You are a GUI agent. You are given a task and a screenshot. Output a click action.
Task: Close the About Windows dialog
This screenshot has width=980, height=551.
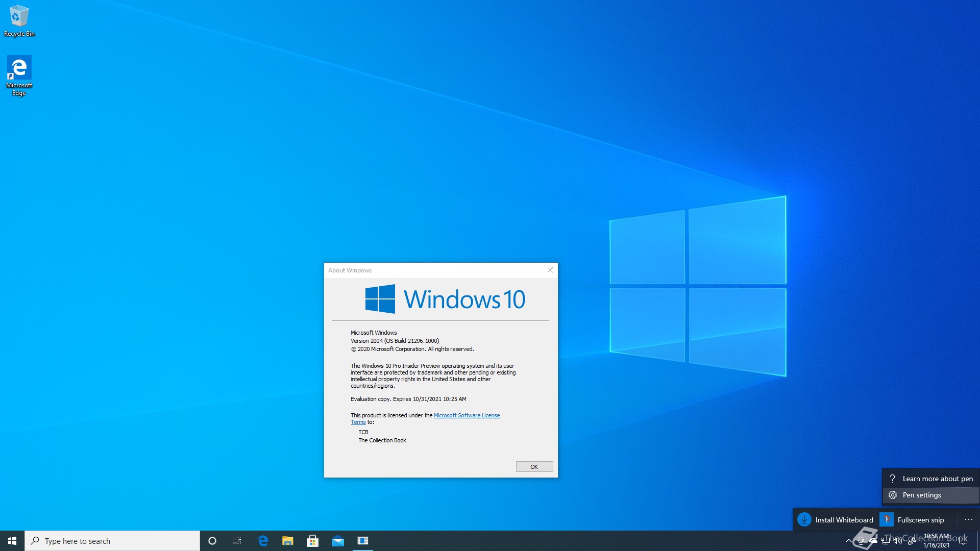550,270
